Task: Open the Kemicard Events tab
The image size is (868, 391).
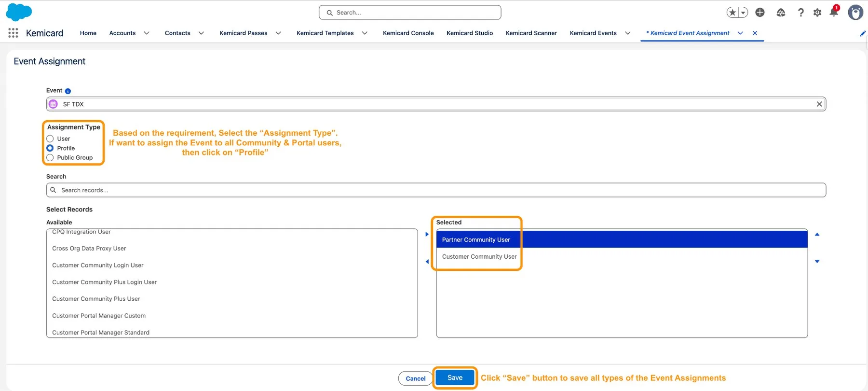Action: pos(593,33)
